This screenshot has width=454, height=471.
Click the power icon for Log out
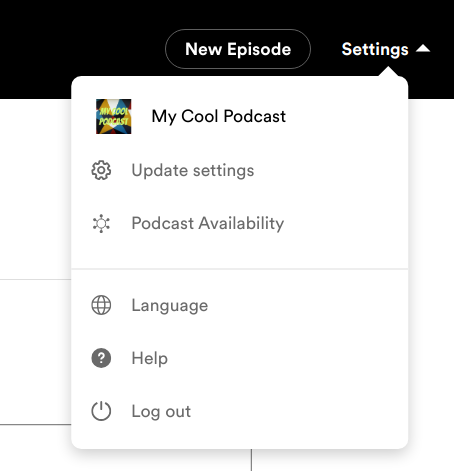click(101, 411)
